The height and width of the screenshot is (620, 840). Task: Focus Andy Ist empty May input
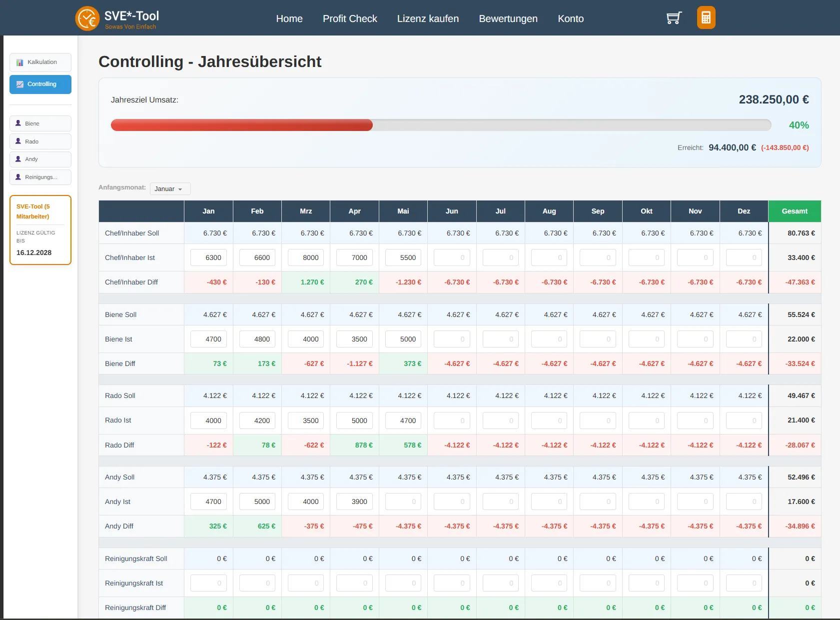[403, 501]
